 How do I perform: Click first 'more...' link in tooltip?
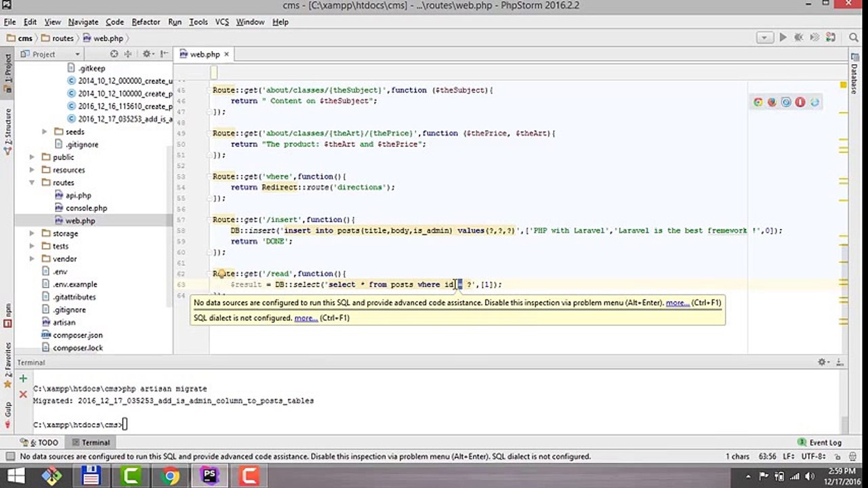[x=678, y=303]
